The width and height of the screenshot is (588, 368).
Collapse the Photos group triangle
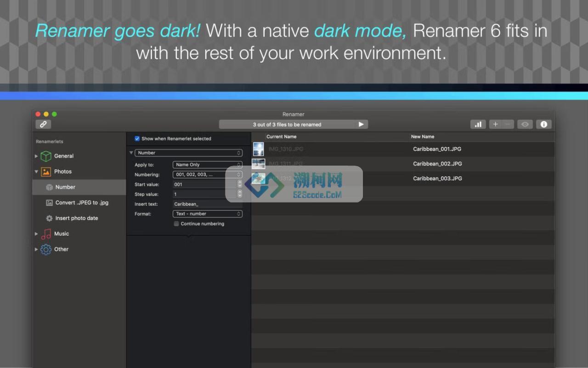point(36,172)
